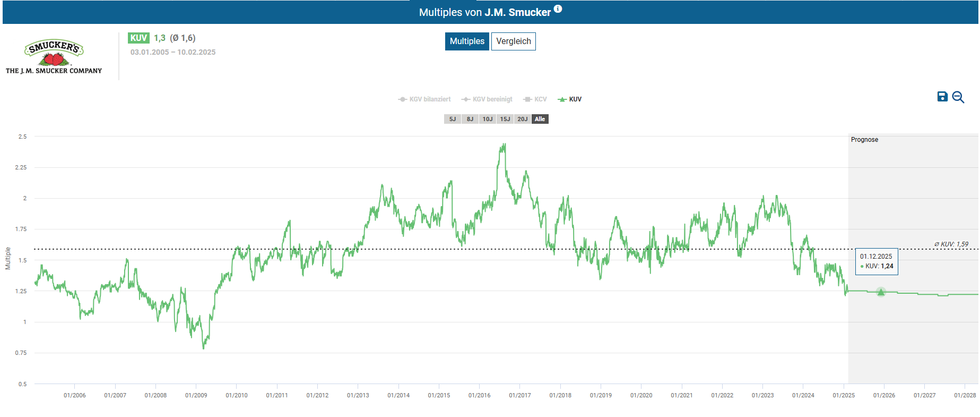This screenshot has width=980, height=417.
Task: Choose the 15J time range
Action: pyautogui.click(x=505, y=119)
